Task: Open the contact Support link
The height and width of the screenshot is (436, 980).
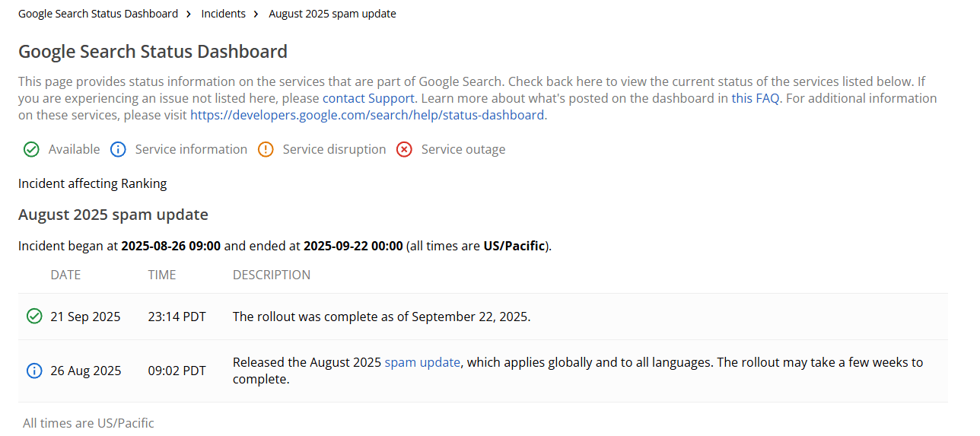Action: (368, 98)
